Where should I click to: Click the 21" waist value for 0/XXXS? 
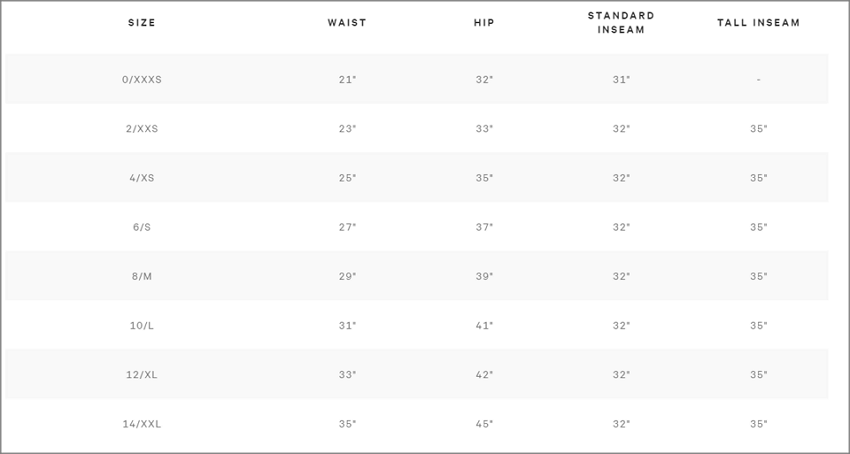pos(347,79)
